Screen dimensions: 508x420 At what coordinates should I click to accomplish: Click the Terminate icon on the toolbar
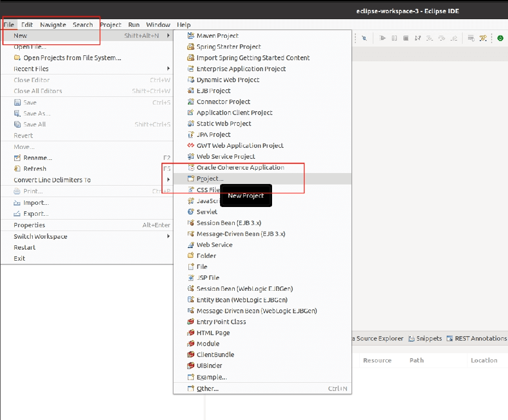pos(406,38)
